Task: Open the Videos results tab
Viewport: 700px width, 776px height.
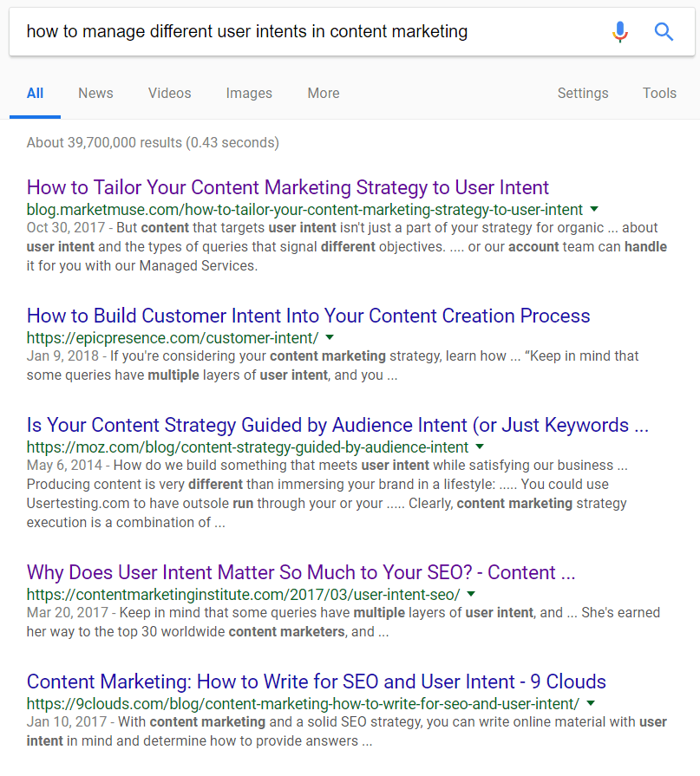Action: coord(169,94)
